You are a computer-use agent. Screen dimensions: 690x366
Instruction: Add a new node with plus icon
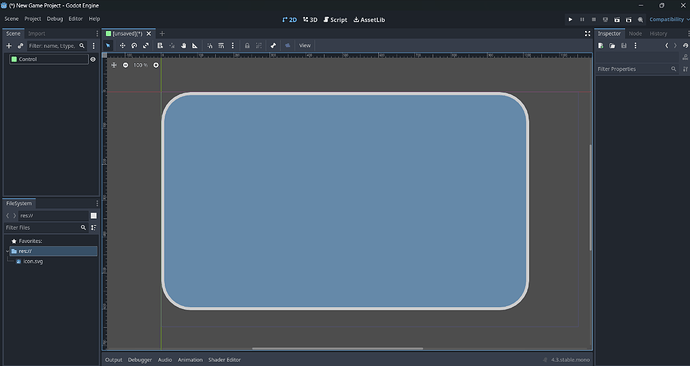coord(9,46)
